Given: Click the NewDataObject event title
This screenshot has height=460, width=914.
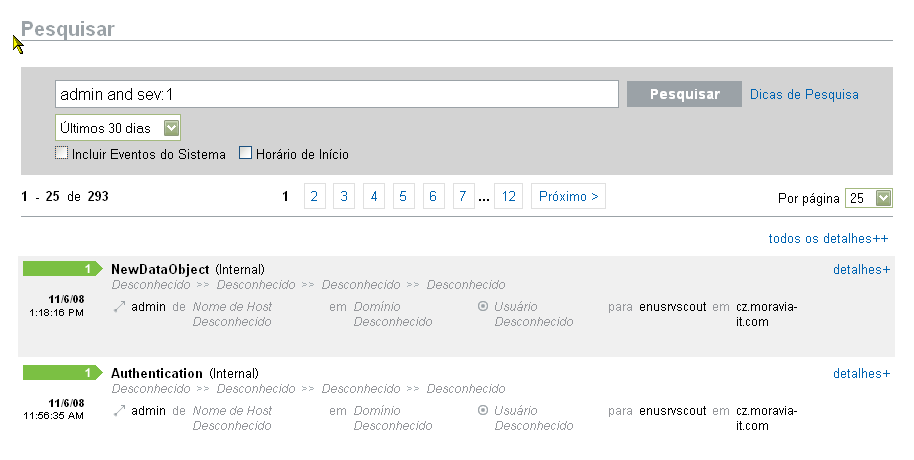Looking at the screenshot, I should point(160,269).
